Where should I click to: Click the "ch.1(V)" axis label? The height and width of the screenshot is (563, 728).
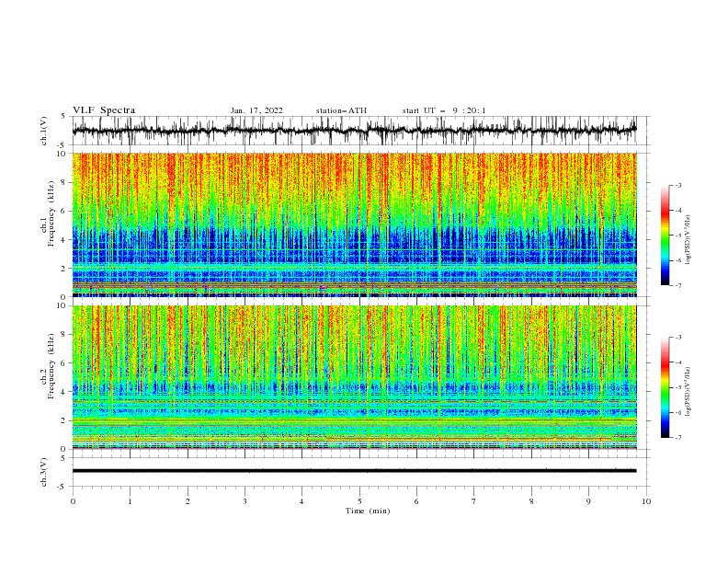click(x=44, y=131)
